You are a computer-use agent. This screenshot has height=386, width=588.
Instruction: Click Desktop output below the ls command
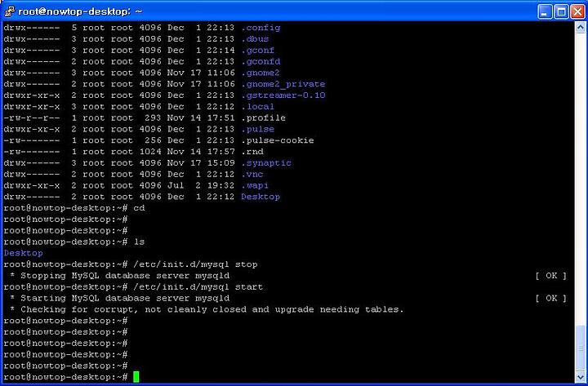(x=23, y=253)
